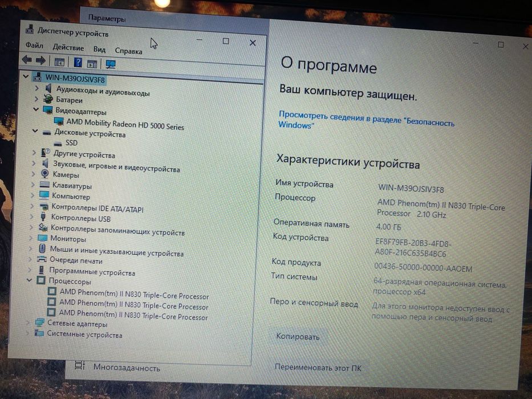The height and width of the screenshot is (399, 532).
Task: Select last AMD Phenom II N830 processor entry
Action: point(133,315)
